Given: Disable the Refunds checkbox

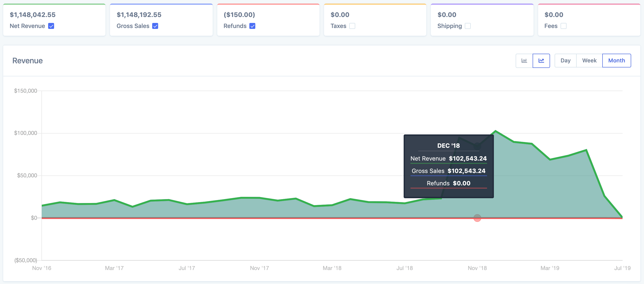Looking at the screenshot, I should [x=252, y=26].
